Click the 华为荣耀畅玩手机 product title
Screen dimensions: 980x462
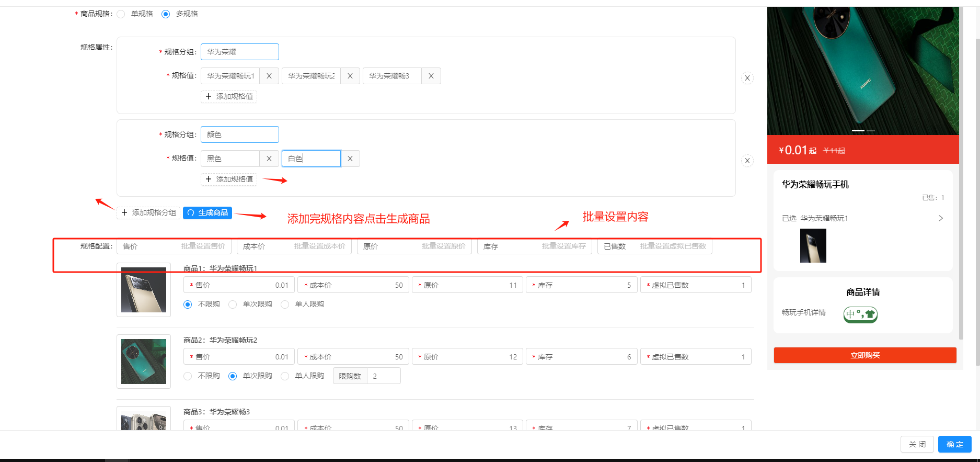(815, 184)
